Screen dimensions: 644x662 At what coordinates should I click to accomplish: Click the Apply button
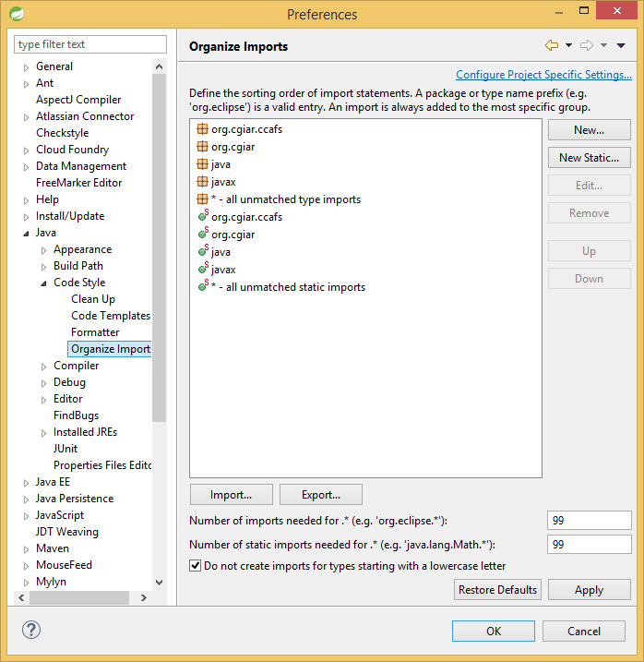click(590, 589)
